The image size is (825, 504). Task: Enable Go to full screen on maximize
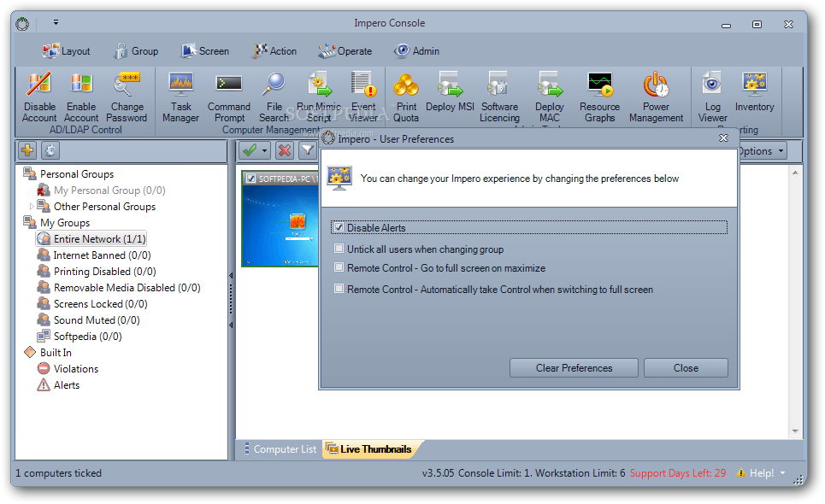click(339, 267)
